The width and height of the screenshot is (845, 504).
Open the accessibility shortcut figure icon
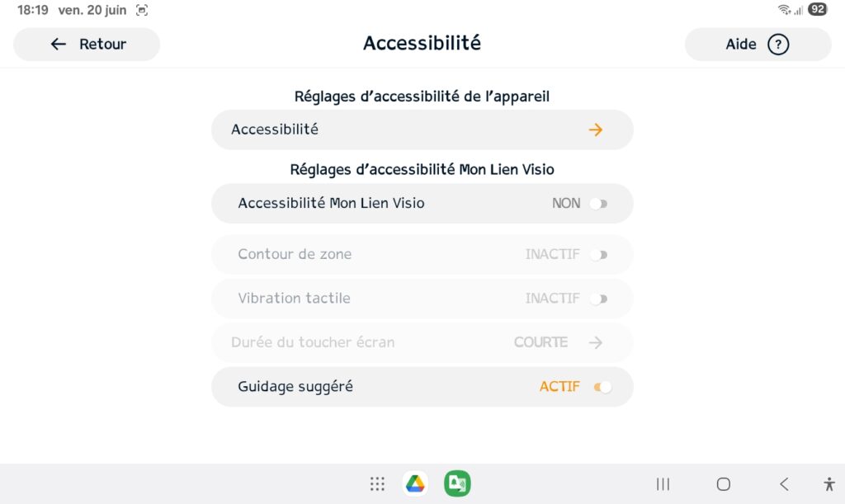click(829, 484)
